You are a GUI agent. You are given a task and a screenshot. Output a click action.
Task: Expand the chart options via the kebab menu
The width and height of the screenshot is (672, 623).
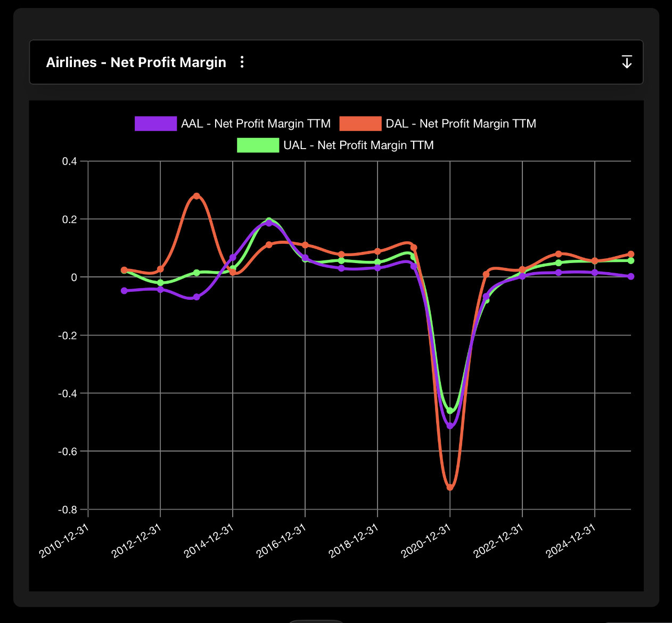point(242,62)
